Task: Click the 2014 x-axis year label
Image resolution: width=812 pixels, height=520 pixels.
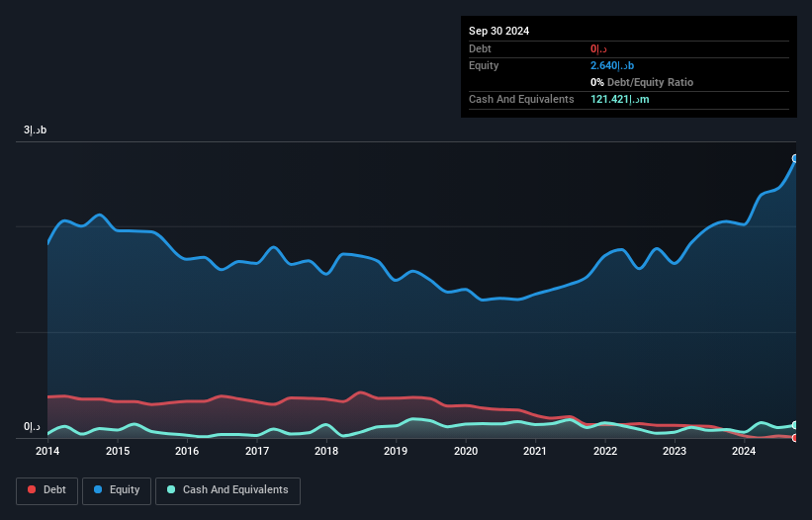Action: pyautogui.click(x=47, y=452)
